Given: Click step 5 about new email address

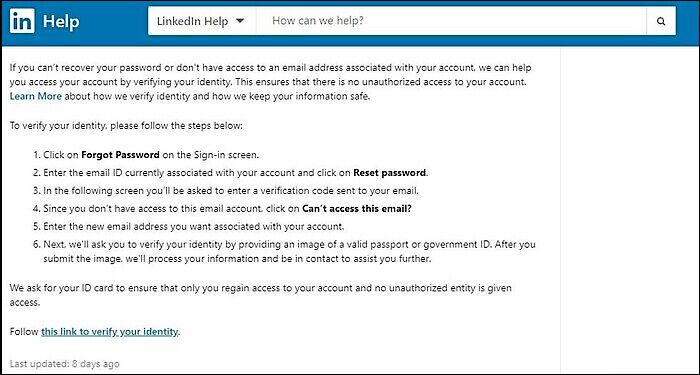Looking at the screenshot, I should pos(189,226).
